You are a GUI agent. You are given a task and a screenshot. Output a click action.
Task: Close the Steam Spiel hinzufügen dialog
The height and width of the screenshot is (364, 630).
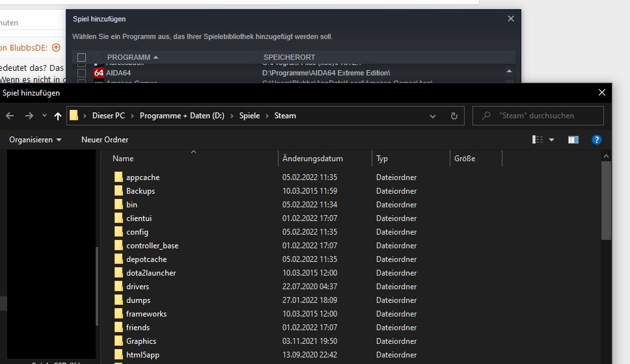pyautogui.click(x=511, y=19)
